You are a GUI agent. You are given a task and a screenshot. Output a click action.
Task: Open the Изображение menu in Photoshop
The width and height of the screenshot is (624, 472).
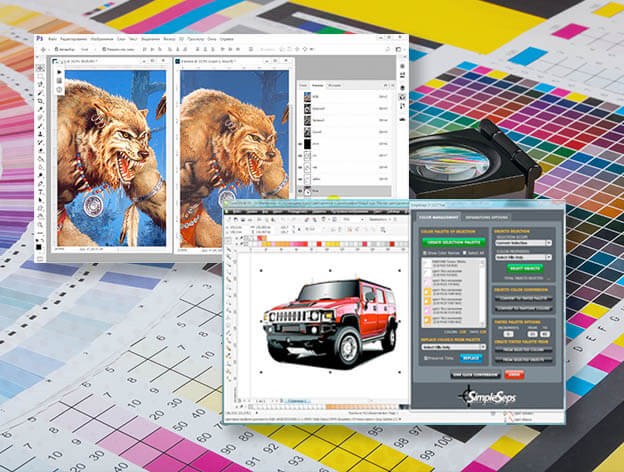click(102, 39)
